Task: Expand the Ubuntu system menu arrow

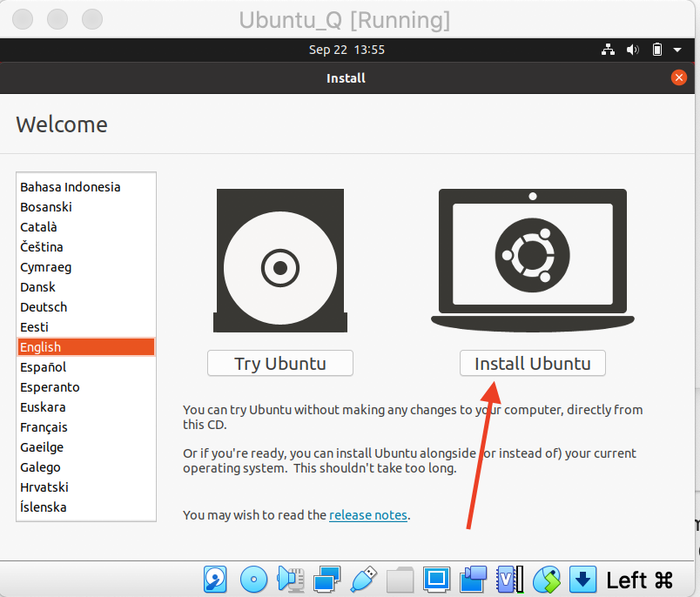Action: coord(677,50)
